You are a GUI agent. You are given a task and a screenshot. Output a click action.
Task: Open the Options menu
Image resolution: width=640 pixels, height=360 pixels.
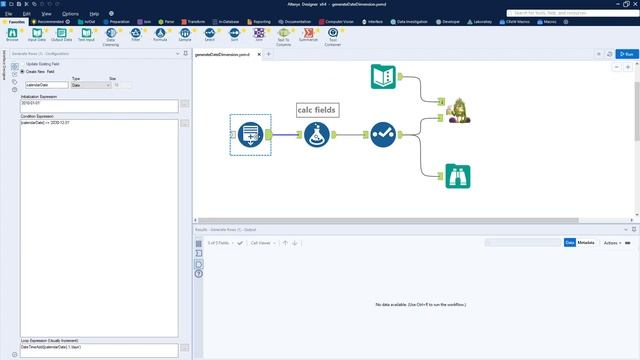(70, 13)
